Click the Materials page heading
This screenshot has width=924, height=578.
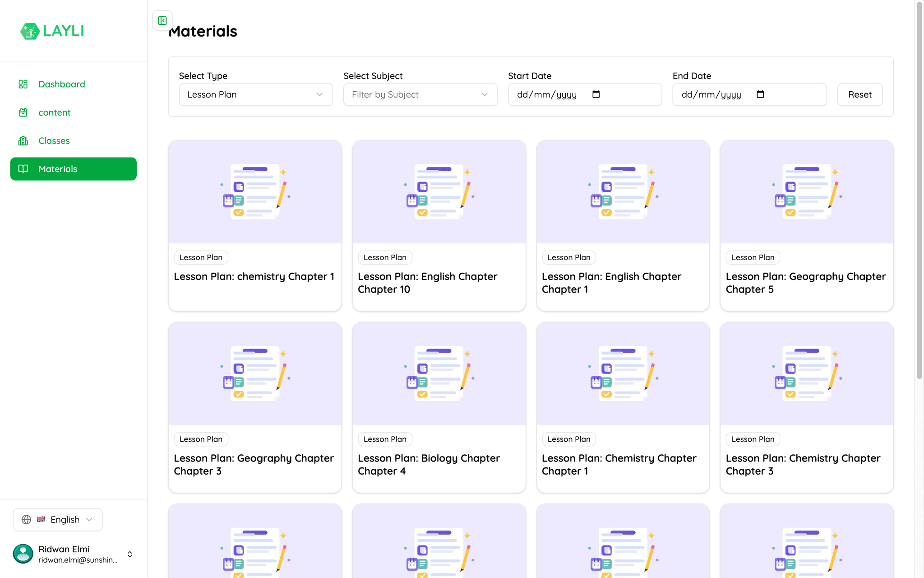203,31
